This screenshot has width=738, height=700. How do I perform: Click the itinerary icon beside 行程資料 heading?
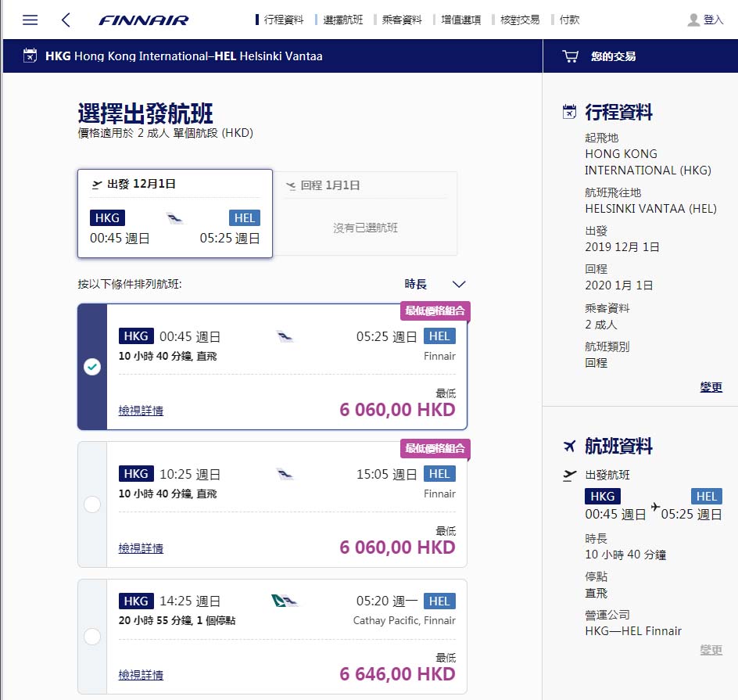pyautogui.click(x=569, y=112)
